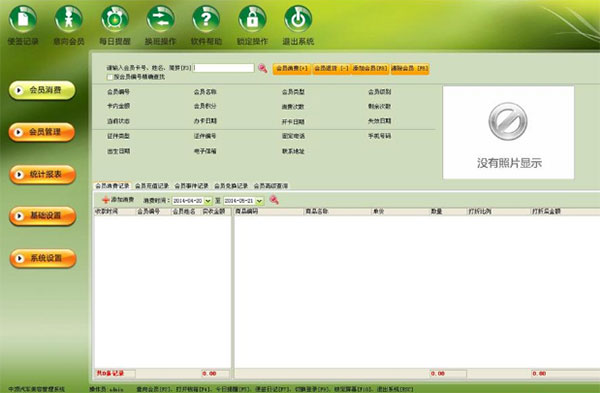Click the 打折比例 column header
This screenshot has height=393, width=600.
(499, 211)
